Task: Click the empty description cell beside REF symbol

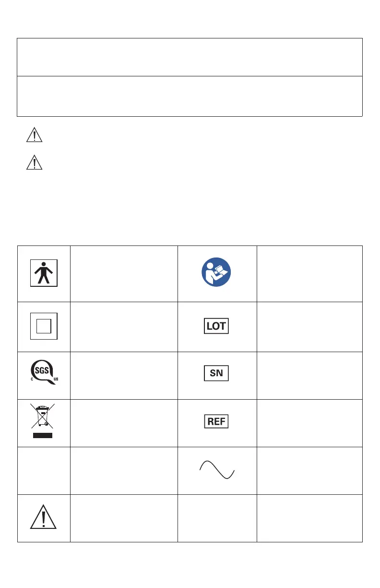Action: click(309, 423)
